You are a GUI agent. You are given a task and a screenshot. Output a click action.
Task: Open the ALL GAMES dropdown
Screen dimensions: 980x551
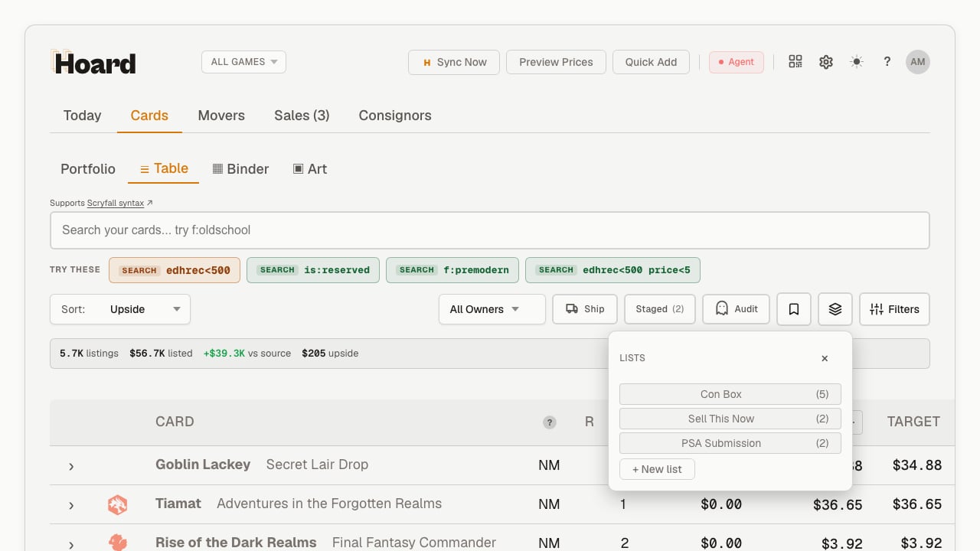243,62
